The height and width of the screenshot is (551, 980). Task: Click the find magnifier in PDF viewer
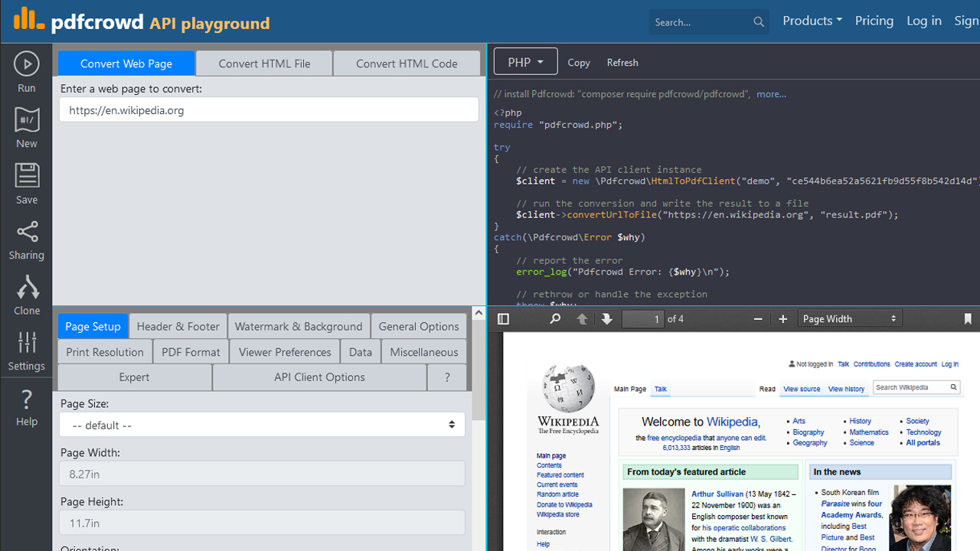pos(555,319)
